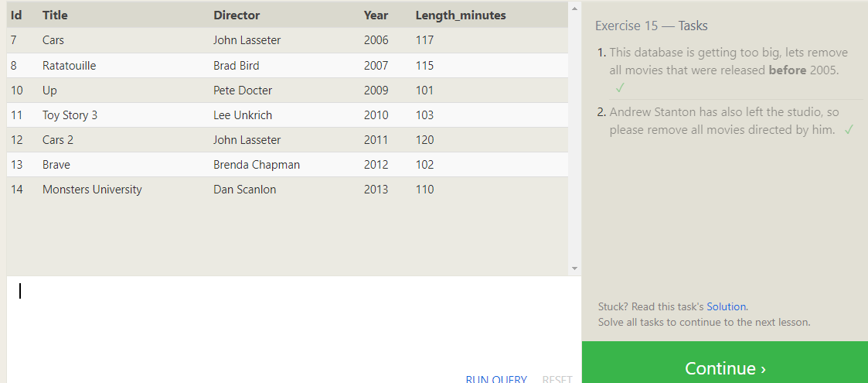The width and height of the screenshot is (868, 383).
Task: Select the Toy Story 3 title cell
Action: [70, 115]
